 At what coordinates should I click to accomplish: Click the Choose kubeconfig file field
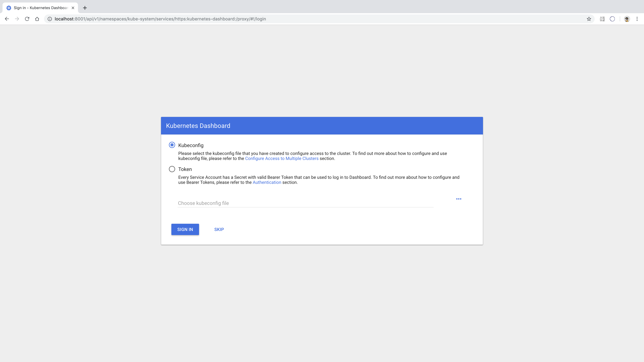[305, 203]
